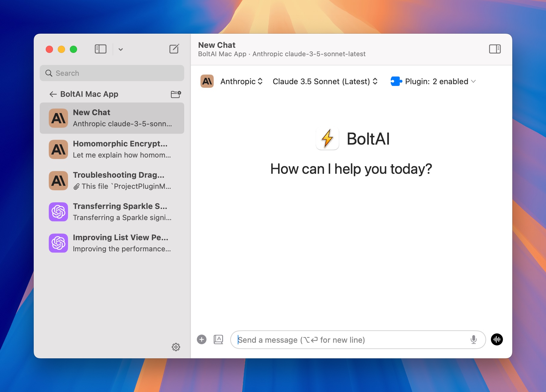Click the BoltAI lightning bolt logo
The height and width of the screenshot is (392, 546).
(x=327, y=139)
